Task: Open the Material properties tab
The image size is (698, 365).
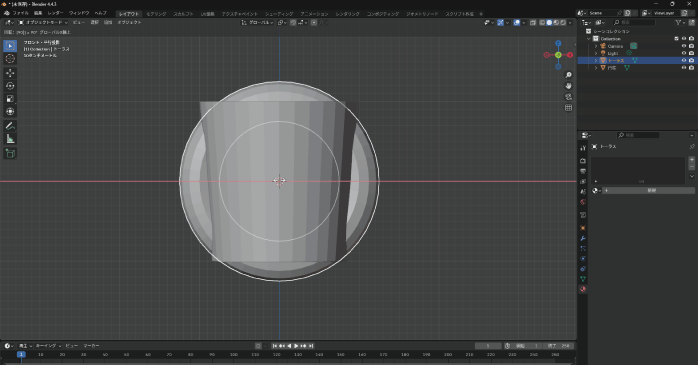Action: tap(583, 289)
